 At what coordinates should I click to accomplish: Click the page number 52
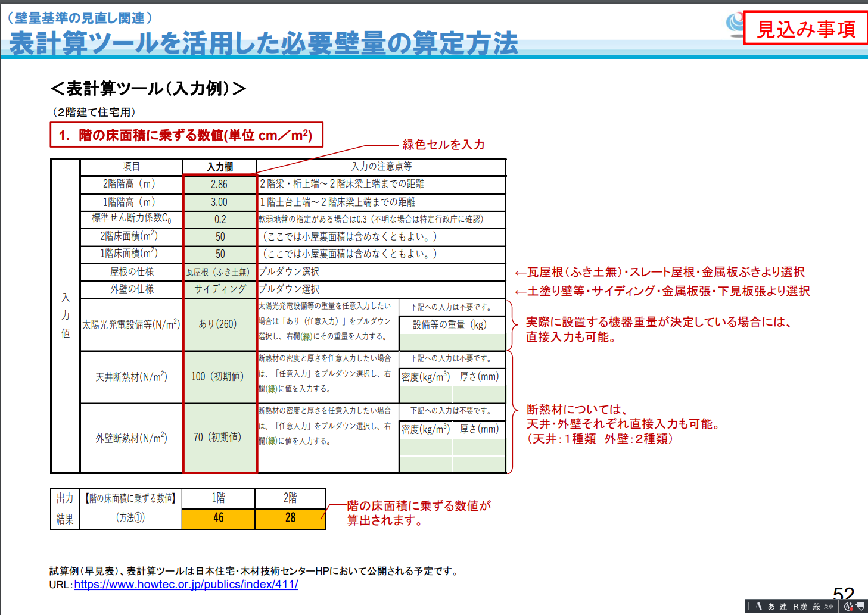[x=844, y=593]
